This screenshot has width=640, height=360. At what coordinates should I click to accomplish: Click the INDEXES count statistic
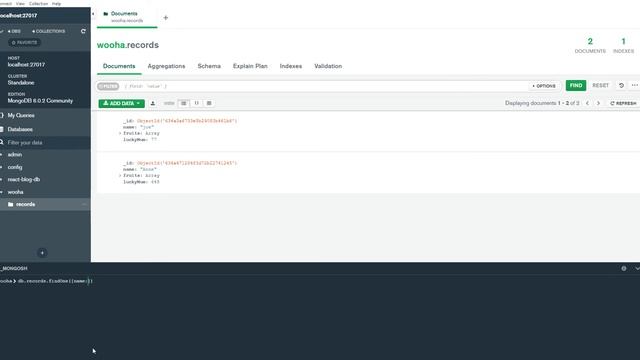(x=623, y=45)
